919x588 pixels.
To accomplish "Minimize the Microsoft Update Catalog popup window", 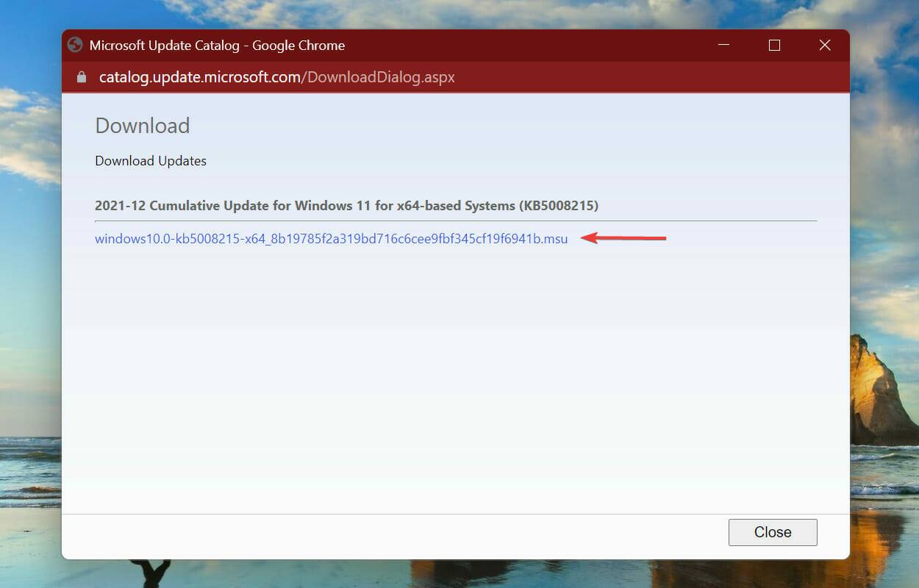I will coord(723,45).
